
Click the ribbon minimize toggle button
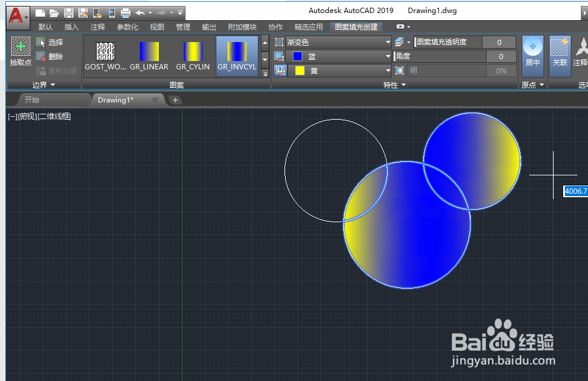click(x=401, y=27)
